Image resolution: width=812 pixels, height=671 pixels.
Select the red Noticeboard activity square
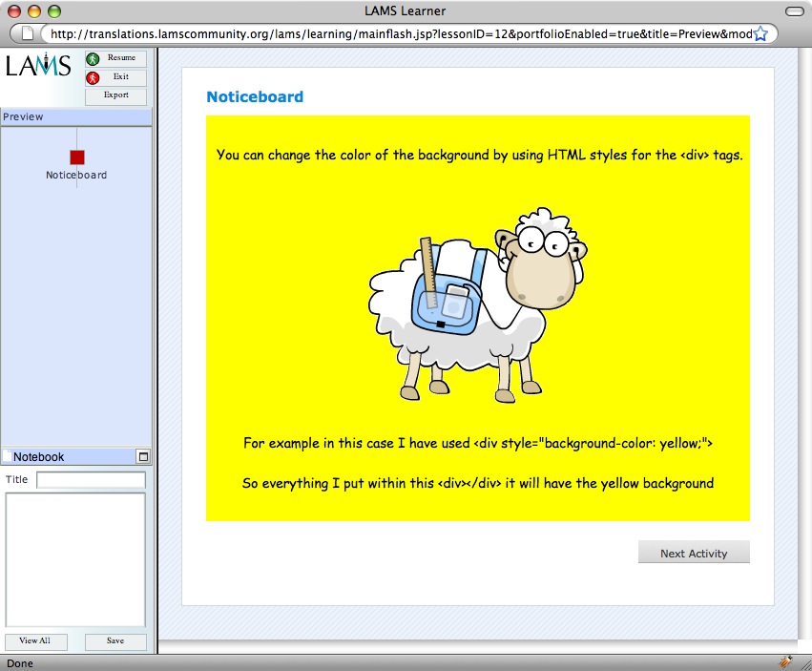[77, 157]
